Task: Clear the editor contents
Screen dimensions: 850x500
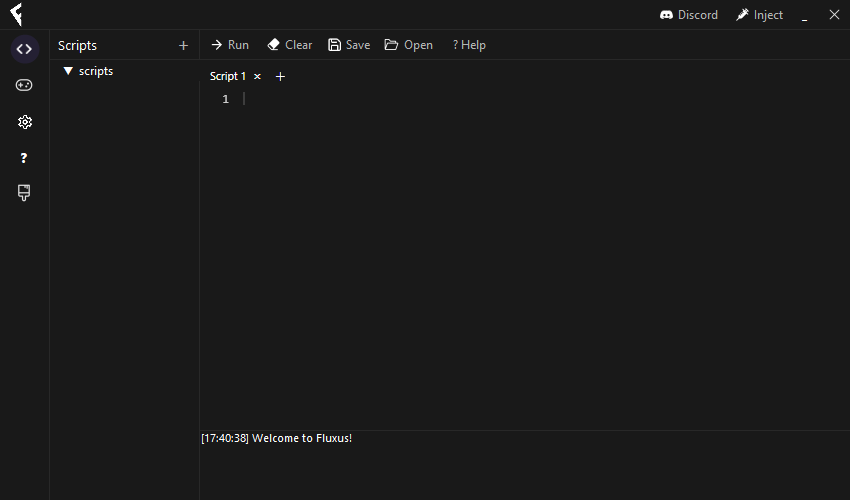Action: 290,45
